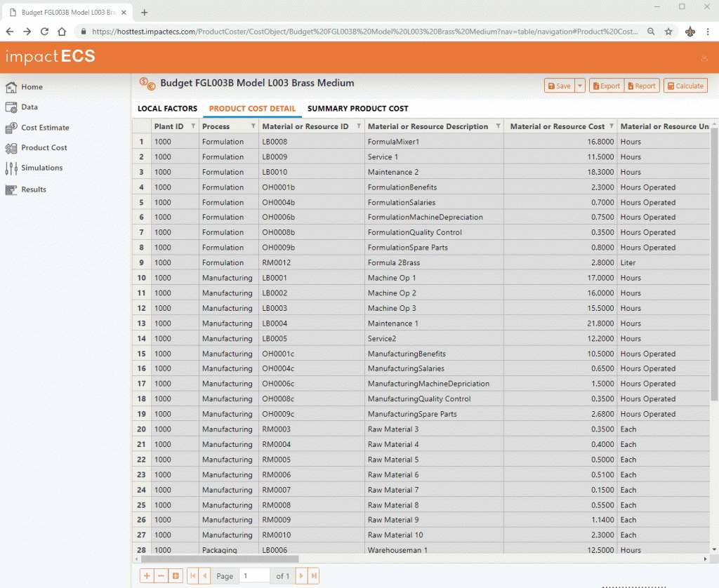Generate a Report for this budget

point(642,86)
